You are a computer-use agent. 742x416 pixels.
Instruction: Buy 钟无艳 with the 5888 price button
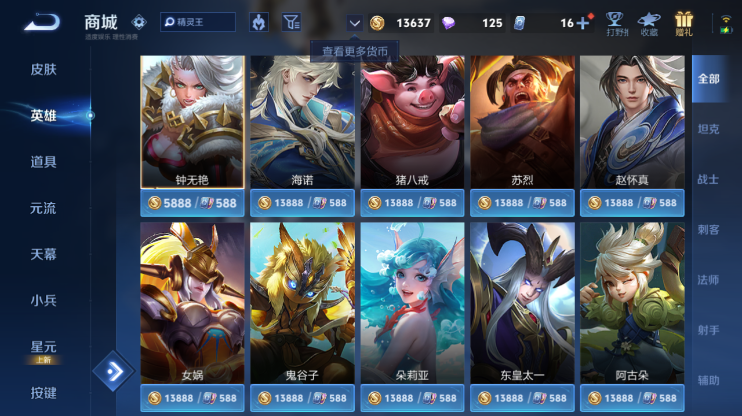click(192, 203)
